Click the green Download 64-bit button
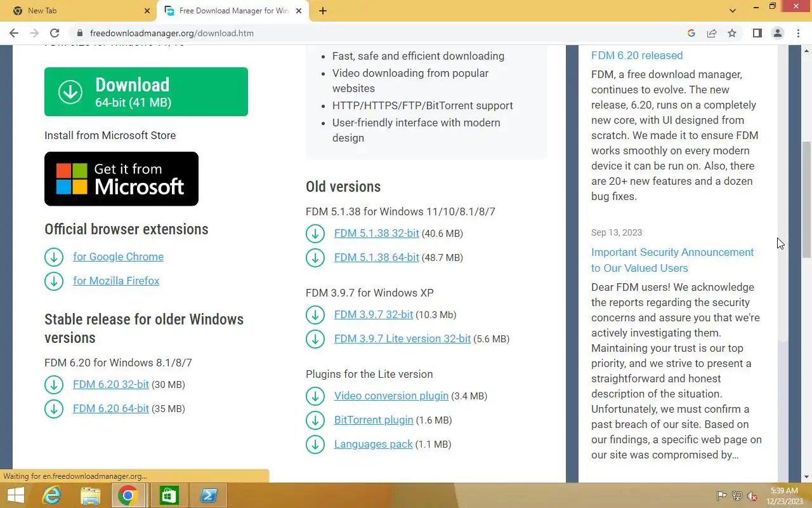Viewport: 812px width, 508px height. pyautogui.click(x=146, y=91)
